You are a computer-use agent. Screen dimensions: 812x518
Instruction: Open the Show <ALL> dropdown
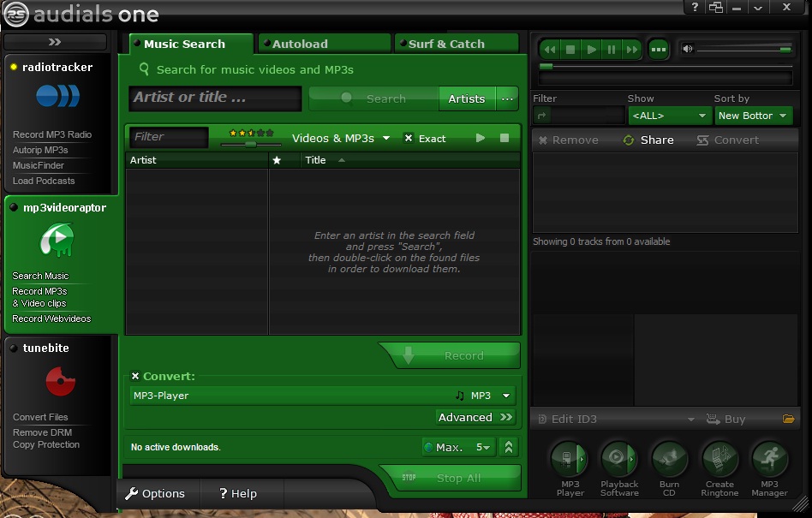pos(669,116)
